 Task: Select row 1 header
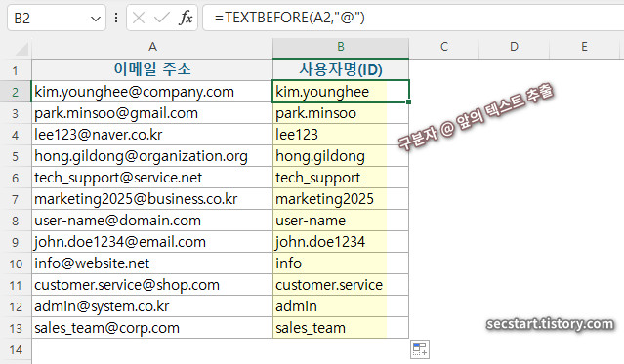click(x=15, y=70)
